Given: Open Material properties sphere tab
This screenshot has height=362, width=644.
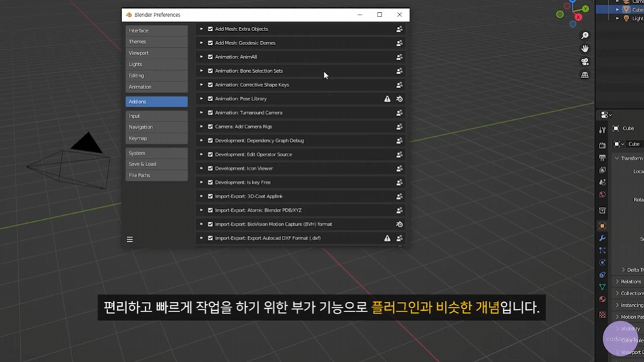Looking at the screenshot, I should [x=602, y=299].
